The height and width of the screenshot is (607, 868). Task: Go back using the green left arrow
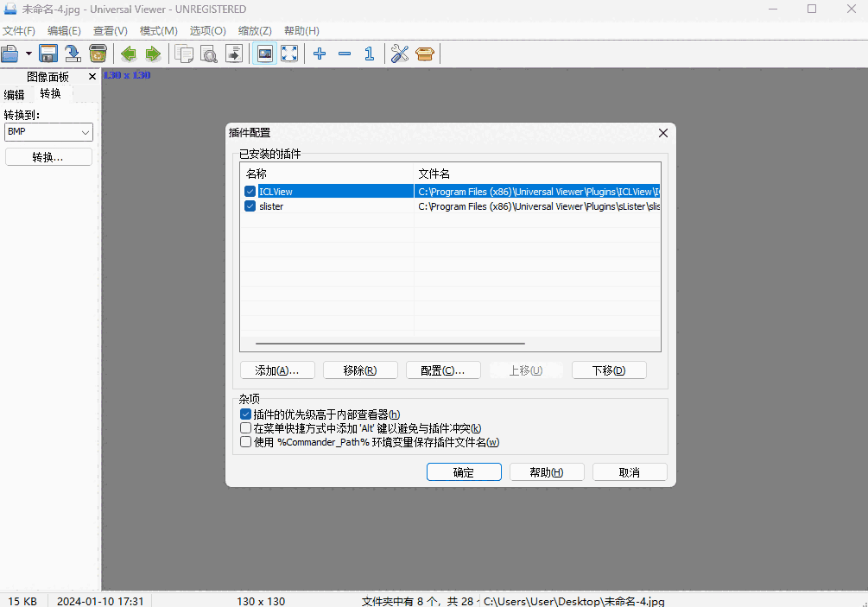(128, 53)
